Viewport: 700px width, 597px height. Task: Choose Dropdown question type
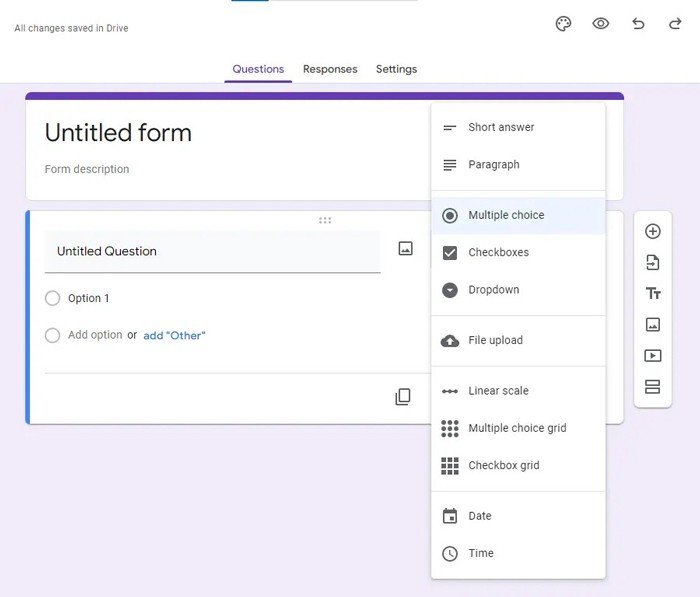pos(493,290)
